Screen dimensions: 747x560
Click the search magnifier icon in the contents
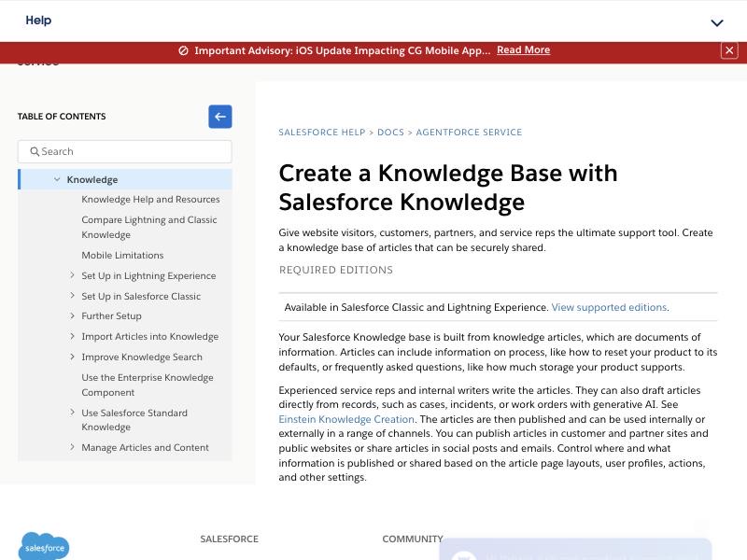[x=35, y=151]
